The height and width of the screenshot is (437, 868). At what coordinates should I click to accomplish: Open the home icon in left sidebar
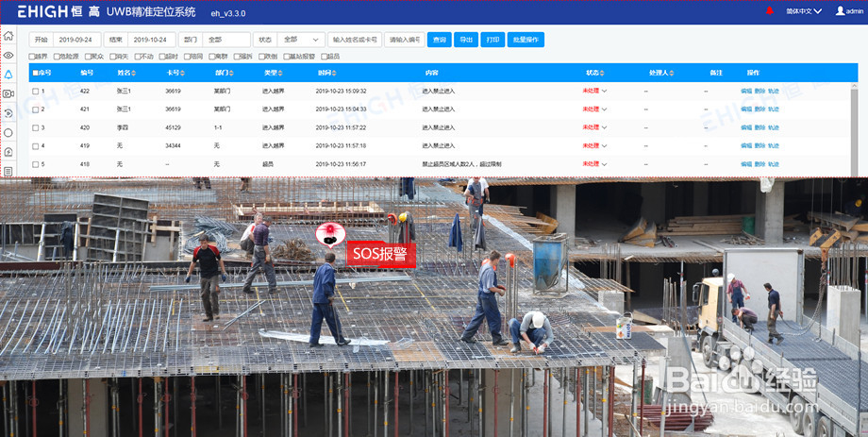click(x=8, y=36)
